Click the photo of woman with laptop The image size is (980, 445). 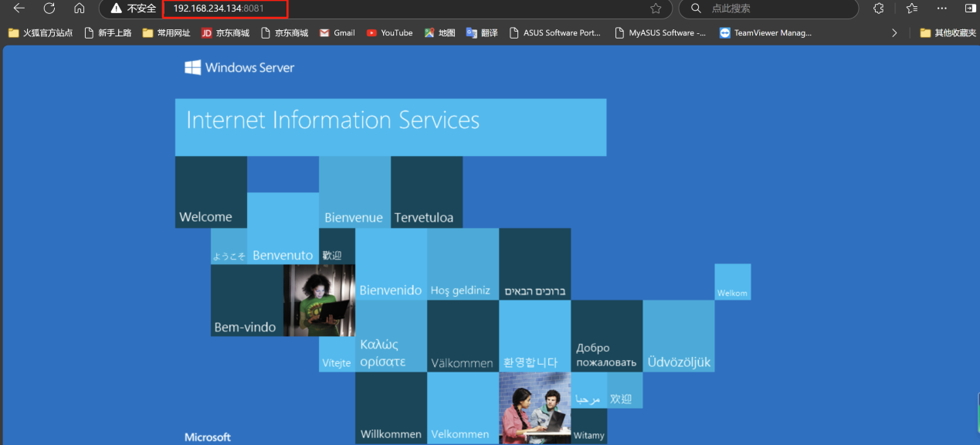pyautogui.click(x=319, y=301)
